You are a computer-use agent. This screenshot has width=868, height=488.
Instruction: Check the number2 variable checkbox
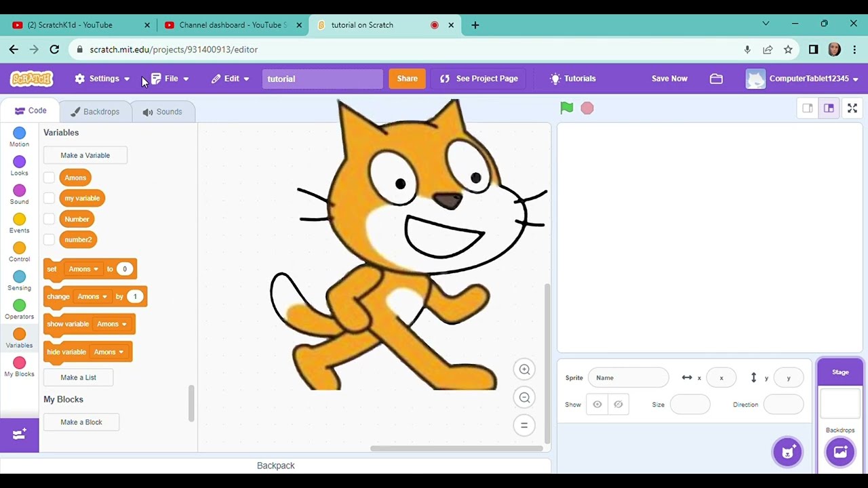(49, 239)
